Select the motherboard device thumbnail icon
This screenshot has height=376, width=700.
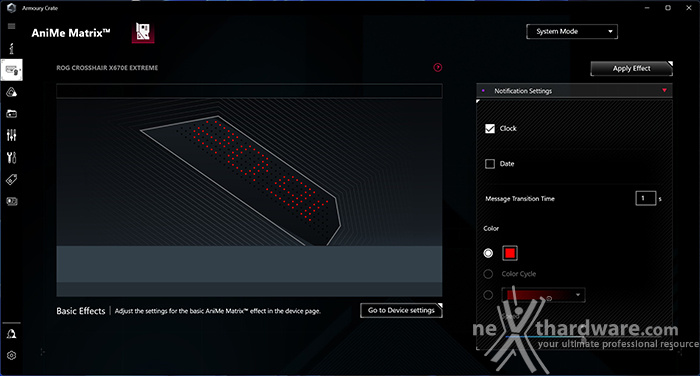click(143, 32)
